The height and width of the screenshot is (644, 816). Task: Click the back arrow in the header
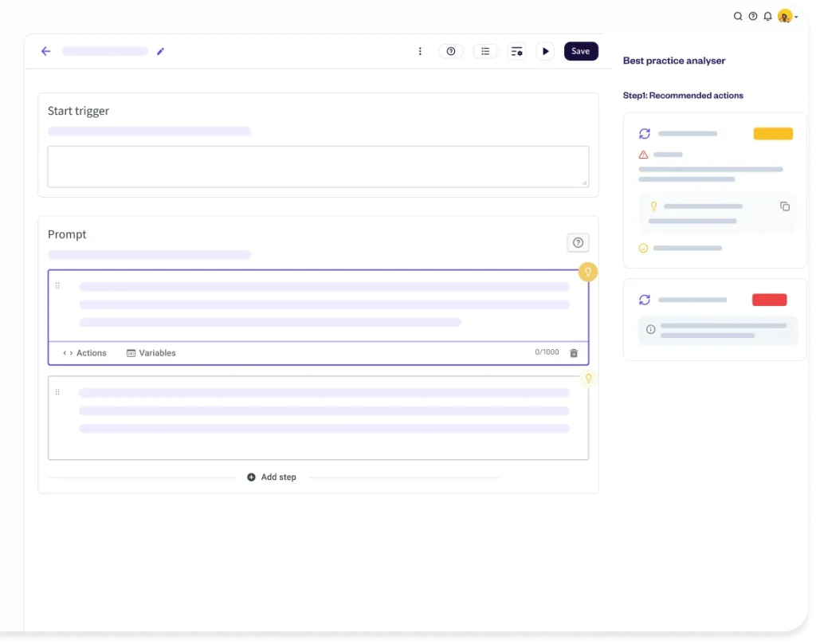45,51
